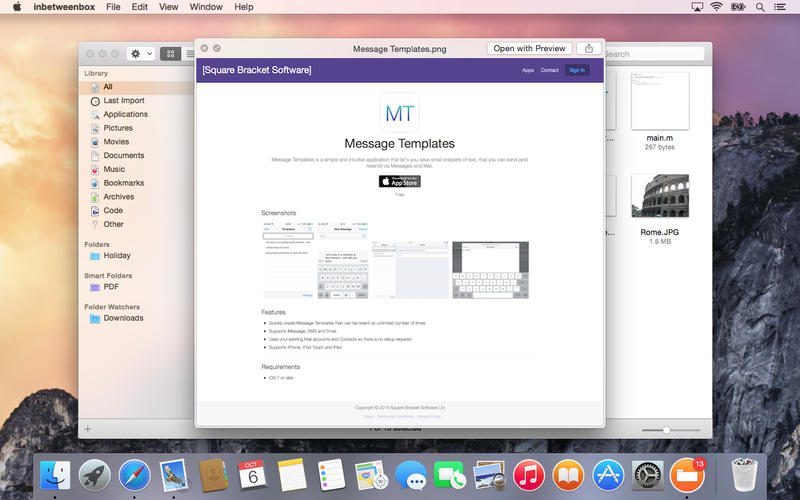This screenshot has height=500, width=800.
Task: Open Safari from the Dock
Action: coord(134,476)
